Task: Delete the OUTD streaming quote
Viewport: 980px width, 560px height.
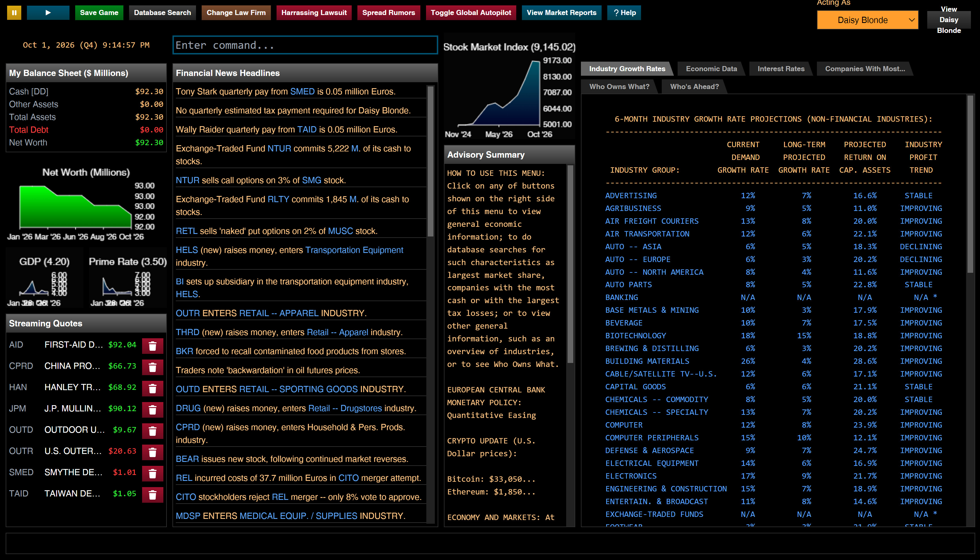Action: tap(152, 430)
